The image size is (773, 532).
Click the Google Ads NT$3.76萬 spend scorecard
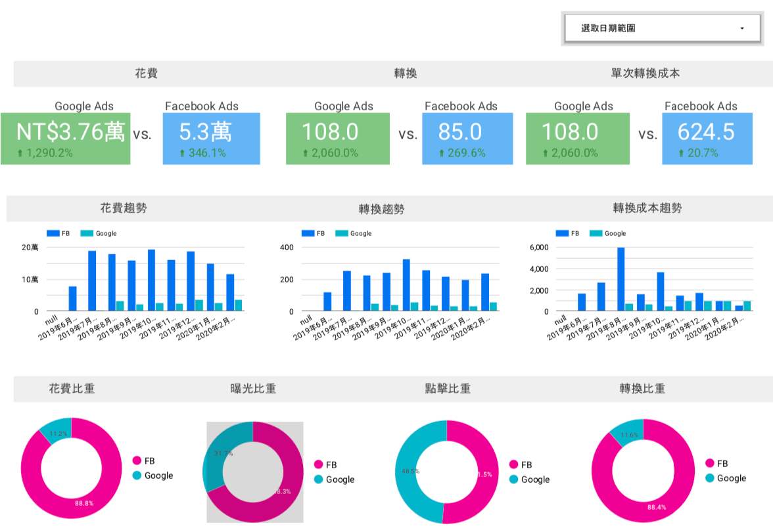point(66,138)
